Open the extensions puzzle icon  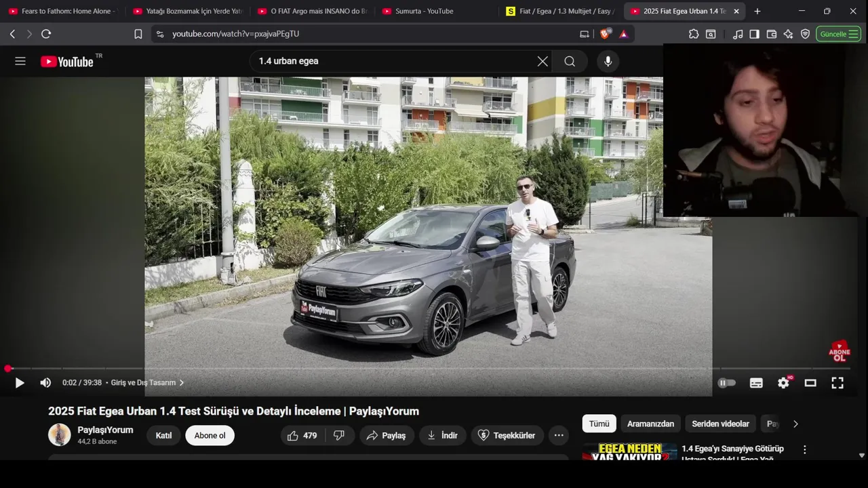point(694,34)
